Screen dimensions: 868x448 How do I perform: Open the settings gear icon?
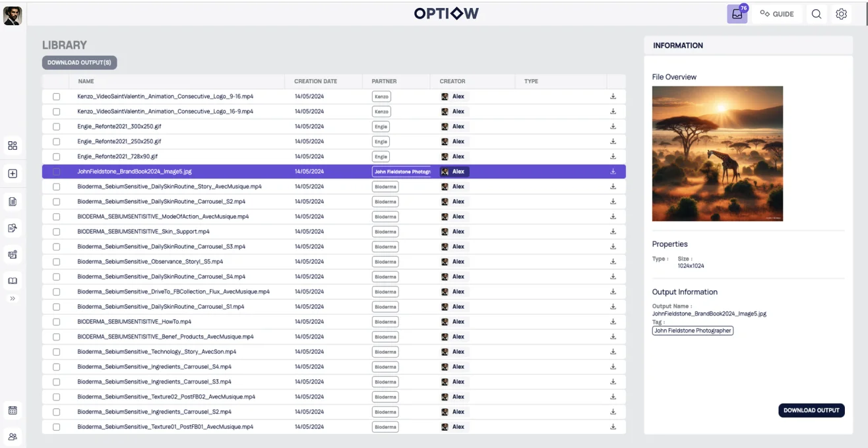(x=841, y=14)
